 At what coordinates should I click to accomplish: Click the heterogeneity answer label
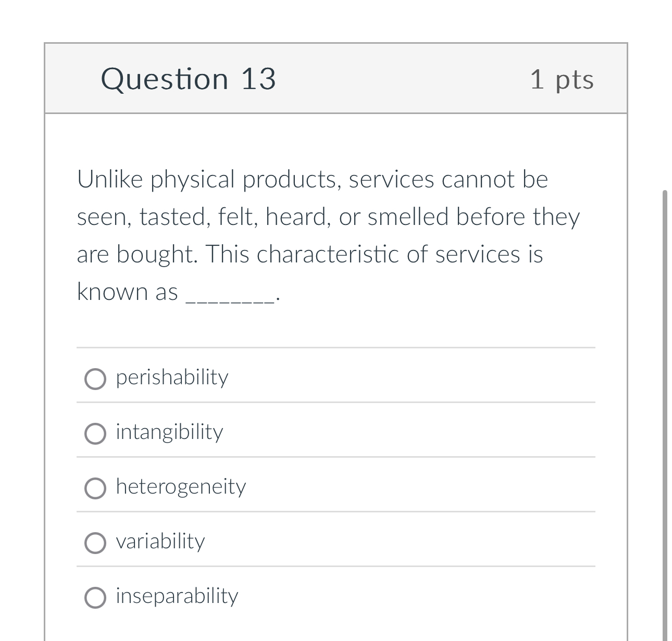[x=180, y=487]
